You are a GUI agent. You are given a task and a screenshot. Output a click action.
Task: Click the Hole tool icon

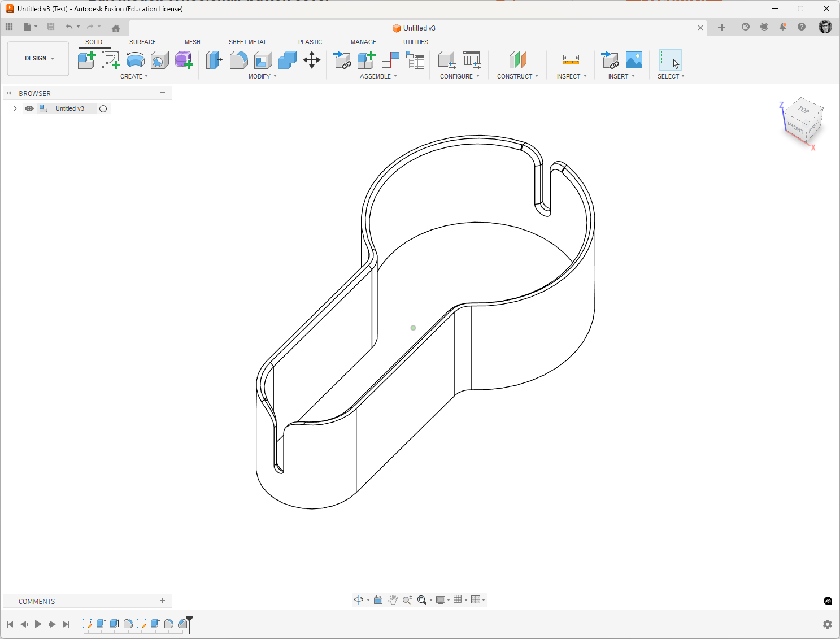[159, 60]
